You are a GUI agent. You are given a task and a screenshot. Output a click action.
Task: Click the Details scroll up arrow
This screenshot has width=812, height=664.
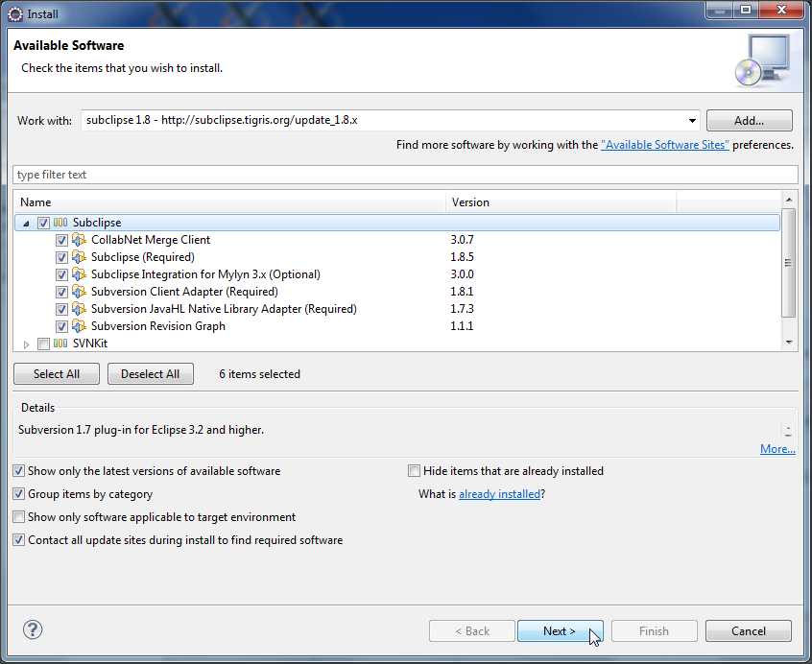point(788,428)
